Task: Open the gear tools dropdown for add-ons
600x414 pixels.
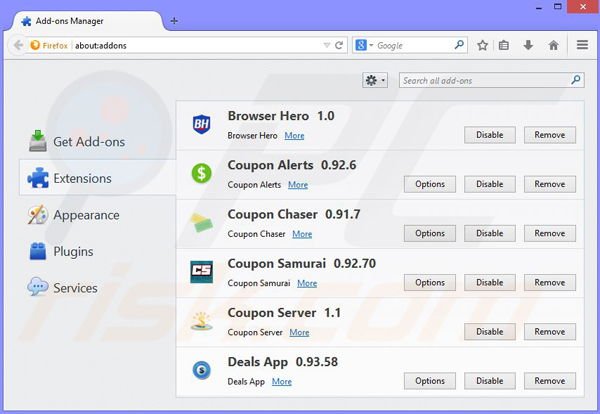Action: [375, 80]
